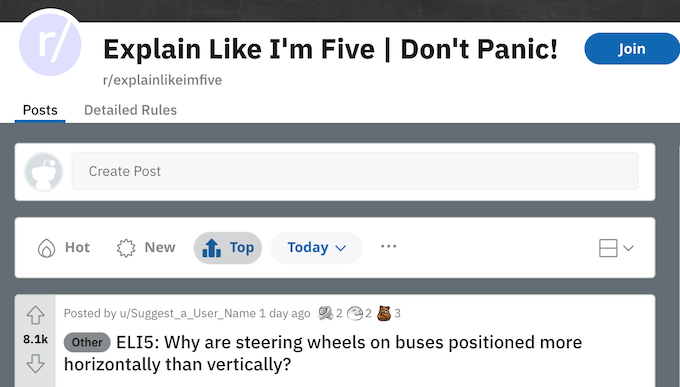Click the Snoo user avatar
This screenshot has height=387, width=680.
point(43,172)
